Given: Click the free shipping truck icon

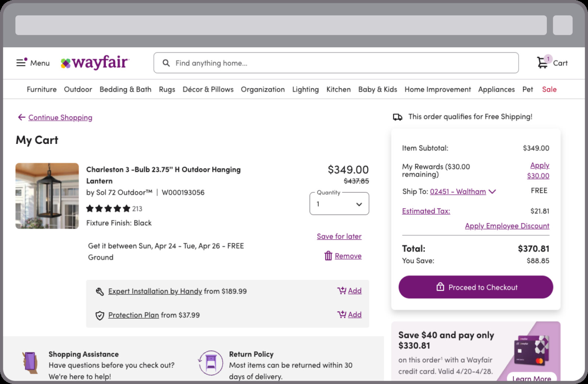Looking at the screenshot, I should click(397, 117).
